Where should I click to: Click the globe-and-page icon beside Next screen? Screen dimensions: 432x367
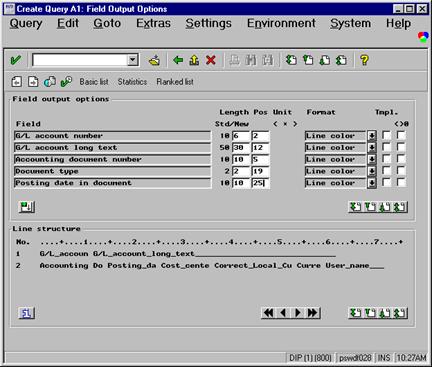click(x=50, y=82)
